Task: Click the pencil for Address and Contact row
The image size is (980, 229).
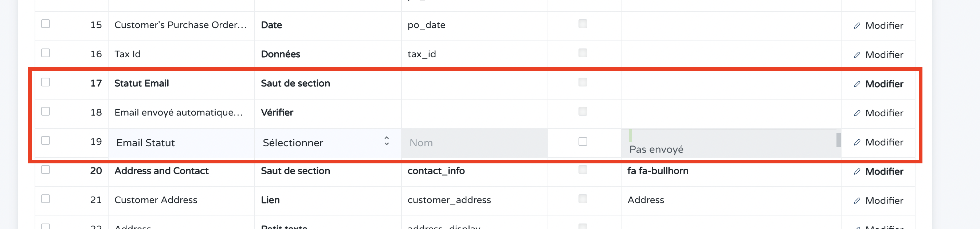Action: 857,171
